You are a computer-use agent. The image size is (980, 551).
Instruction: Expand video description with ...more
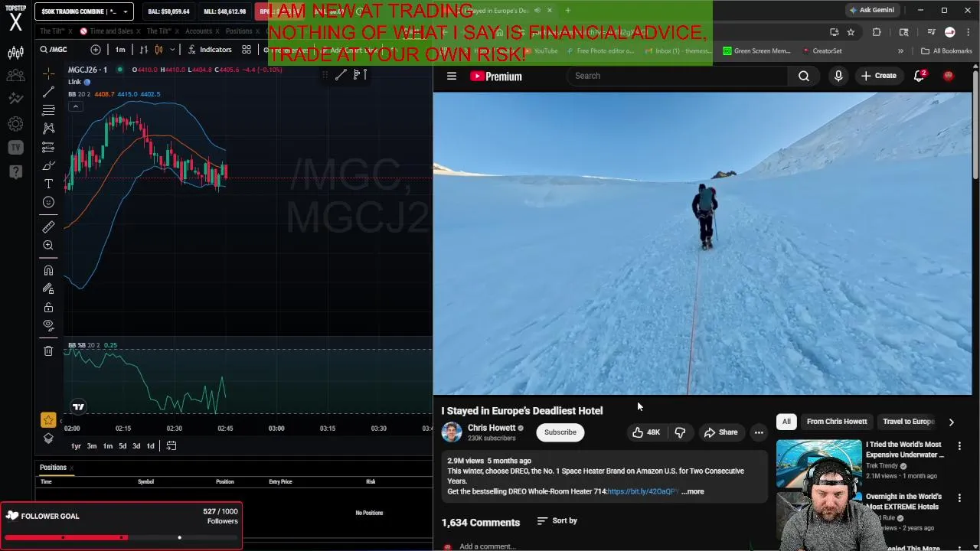click(693, 491)
